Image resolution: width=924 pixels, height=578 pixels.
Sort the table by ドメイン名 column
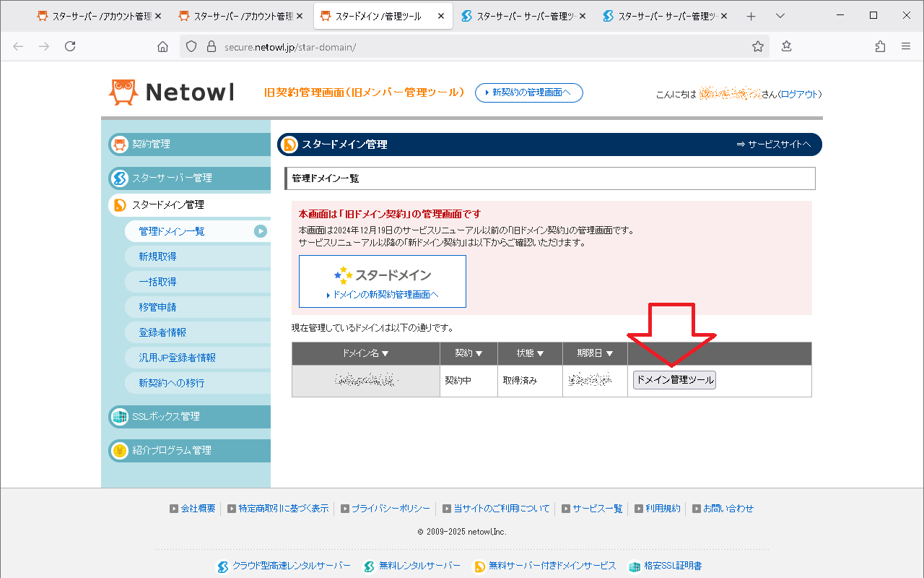tap(365, 353)
